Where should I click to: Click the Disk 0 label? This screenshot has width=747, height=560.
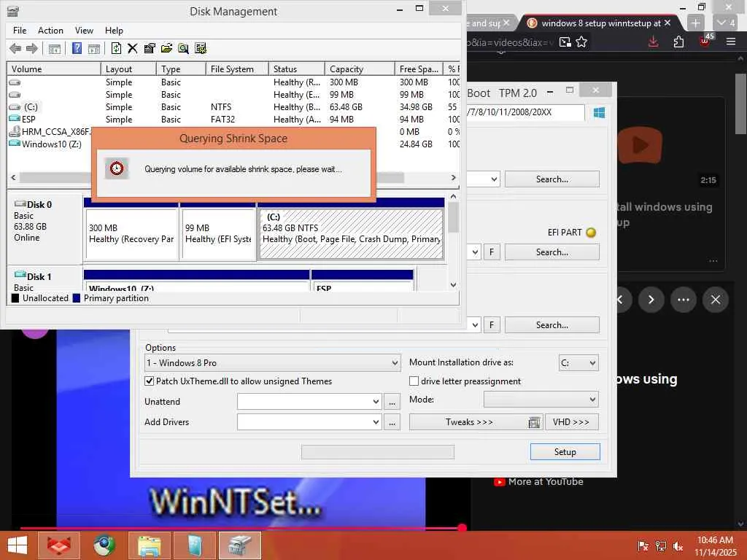point(39,205)
